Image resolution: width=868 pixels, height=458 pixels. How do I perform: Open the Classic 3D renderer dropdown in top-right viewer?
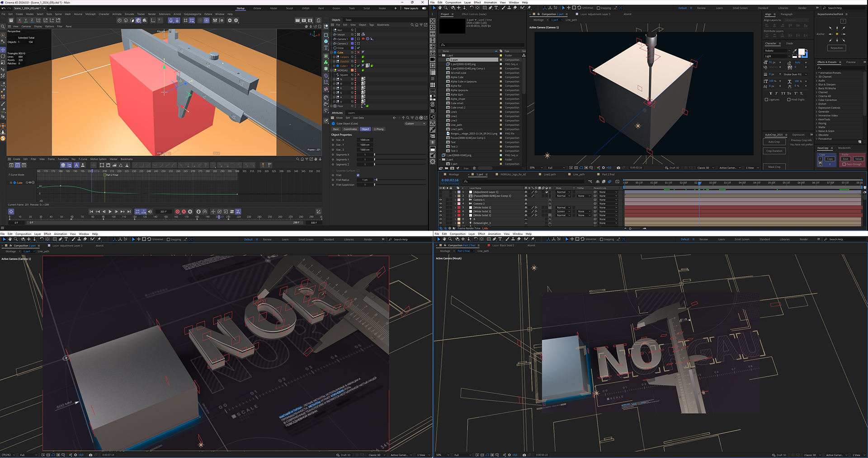[x=706, y=168]
